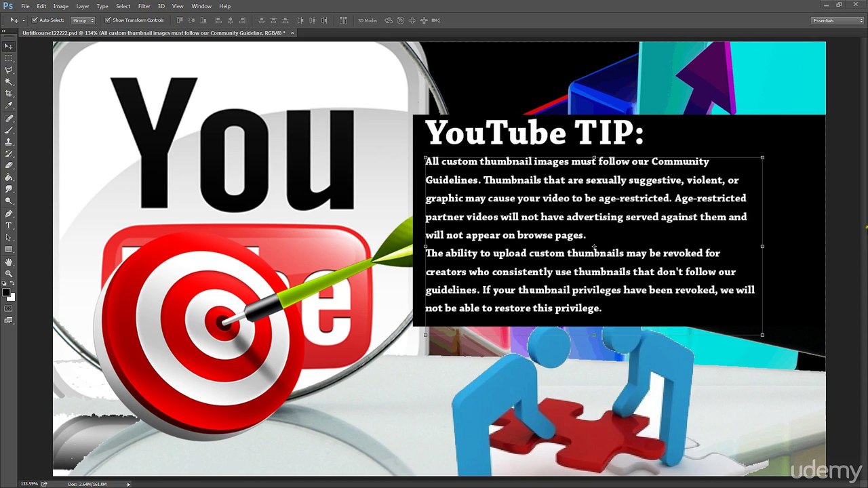This screenshot has width=868, height=488.
Task: Close the Untitlcourse122222.psd document tab
Action: pyautogui.click(x=293, y=33)
